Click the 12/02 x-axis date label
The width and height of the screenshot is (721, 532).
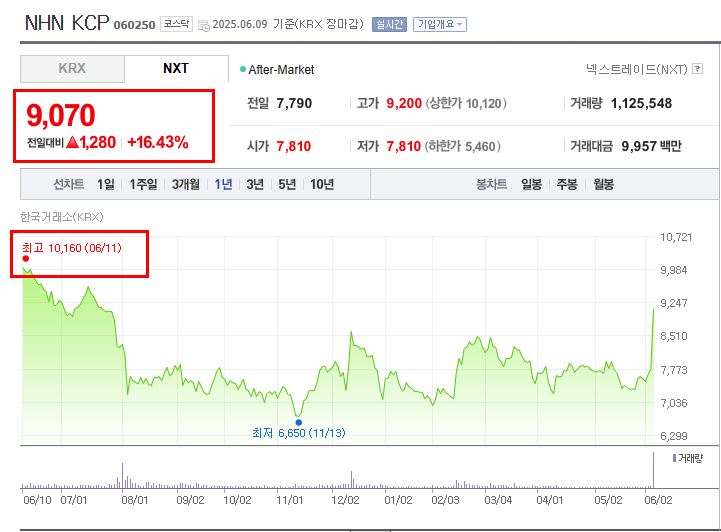tap(345, 500)
